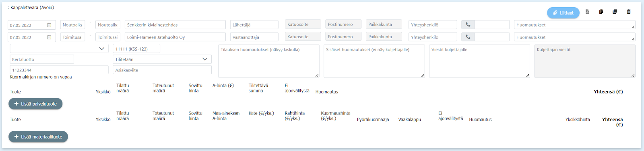
Task: Select the waybill number field 11223344
Action: [x=59, y=70]
